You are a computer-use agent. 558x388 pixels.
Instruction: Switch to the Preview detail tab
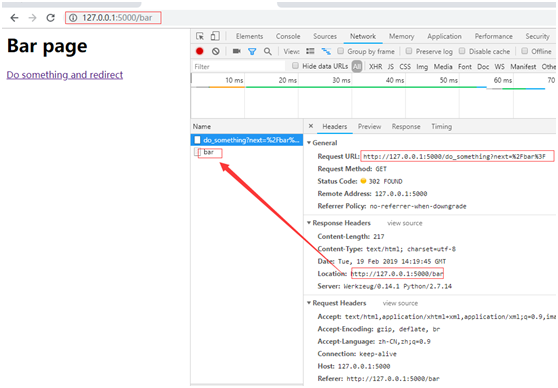[x=369, y=126]
